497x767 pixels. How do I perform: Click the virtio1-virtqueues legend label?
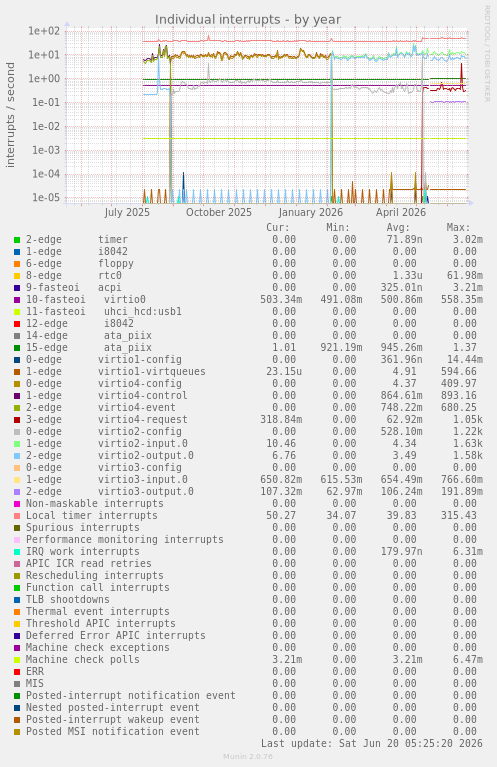tap(152, 372)
